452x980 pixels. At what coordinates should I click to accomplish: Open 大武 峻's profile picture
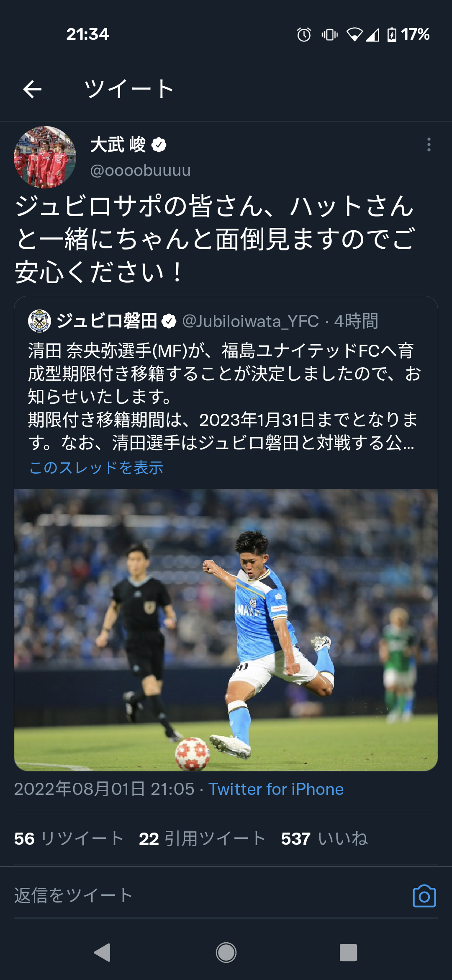pos(45,157)
